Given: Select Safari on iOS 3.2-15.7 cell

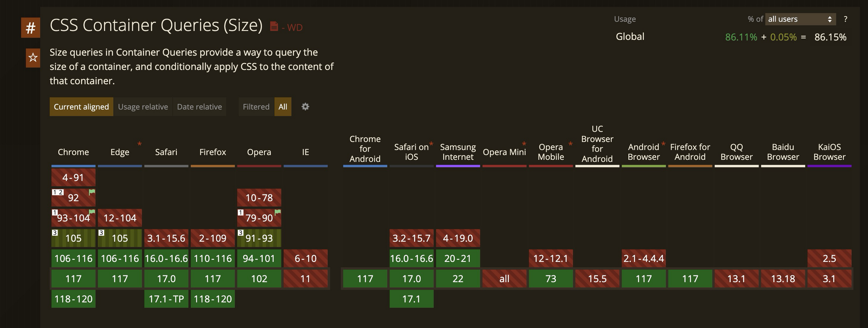Looking at the screenshot, I should pyautogui.click(x=411, y=238).
